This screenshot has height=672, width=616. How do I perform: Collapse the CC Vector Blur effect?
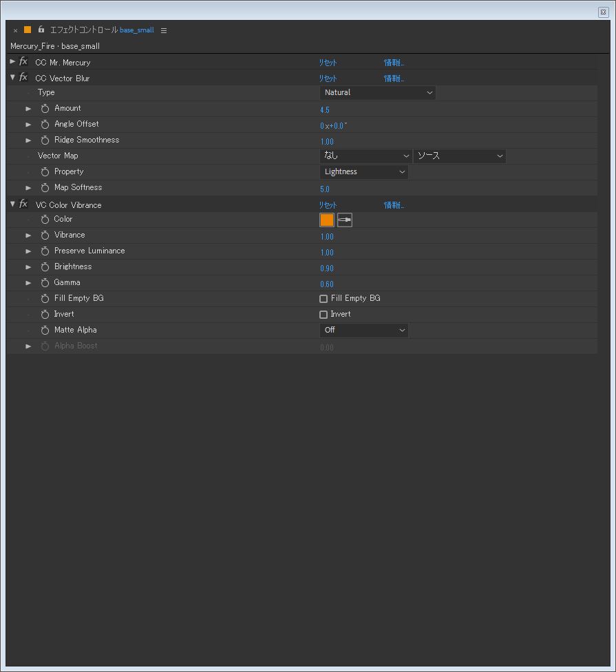(12, 77)
